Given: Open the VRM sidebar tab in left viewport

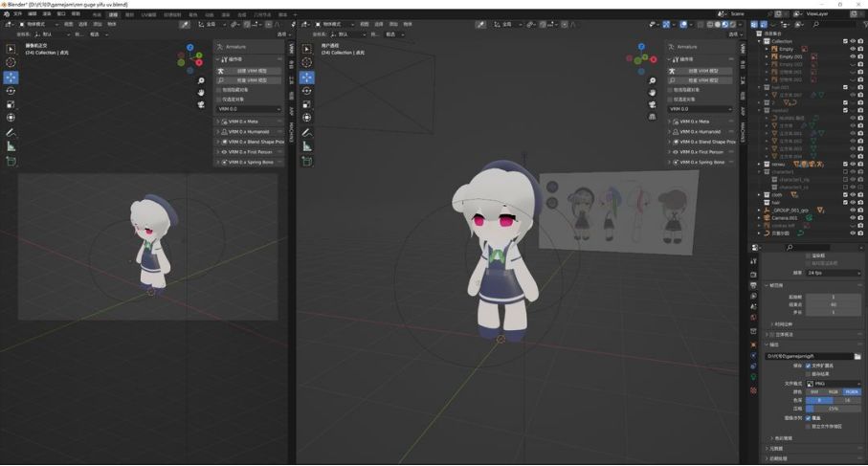Looking at the screenshot, I should click(292, 48).
